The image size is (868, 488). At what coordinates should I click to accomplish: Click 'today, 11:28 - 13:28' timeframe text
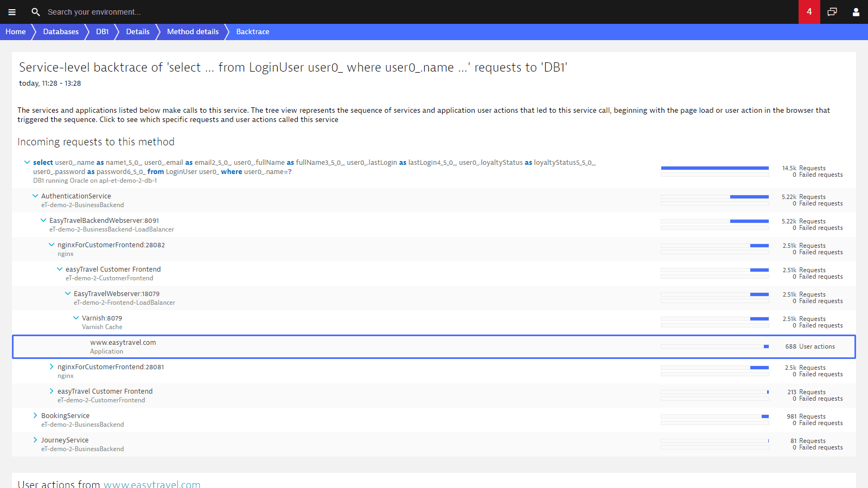pyautogui.click(x=50, y=84)
